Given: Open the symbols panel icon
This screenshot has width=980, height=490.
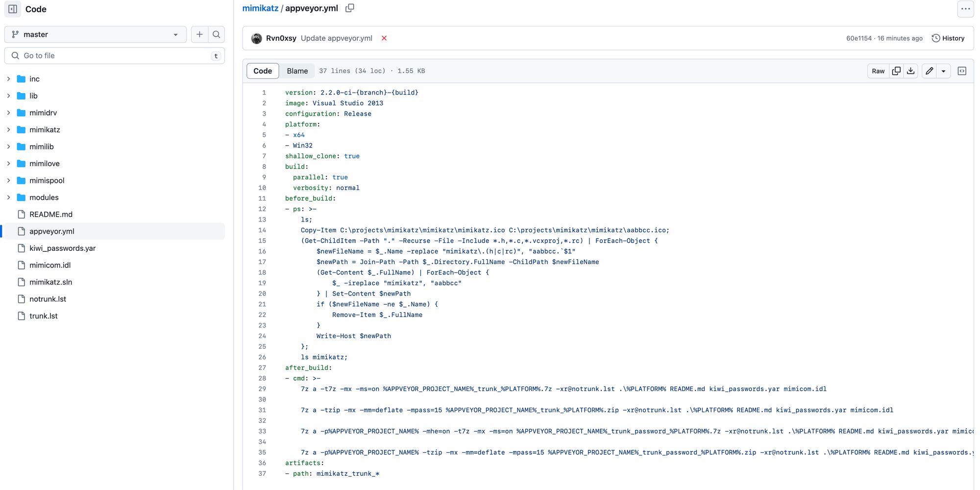Looking at the screenshot, I should tap(962, 71).
